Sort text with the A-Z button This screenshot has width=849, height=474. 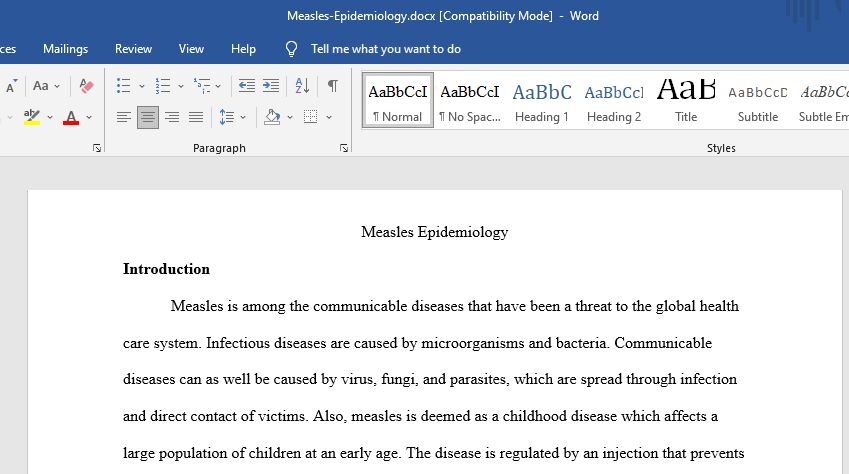[302, 86]
